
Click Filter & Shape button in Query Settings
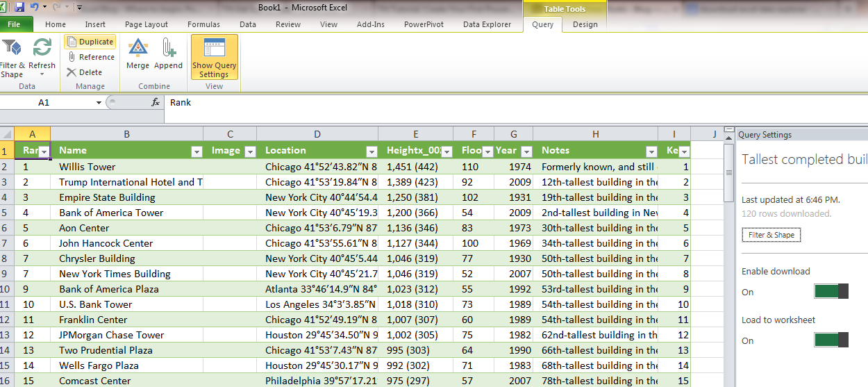click(771, 235)
